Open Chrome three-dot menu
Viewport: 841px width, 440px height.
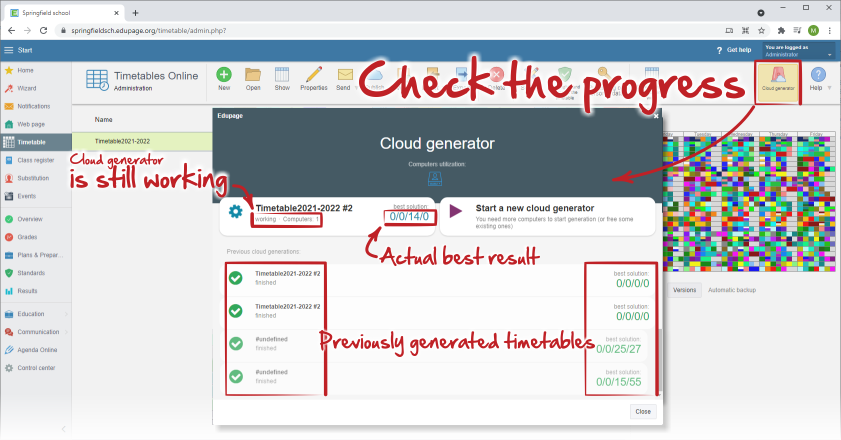[x=829, y=31]
